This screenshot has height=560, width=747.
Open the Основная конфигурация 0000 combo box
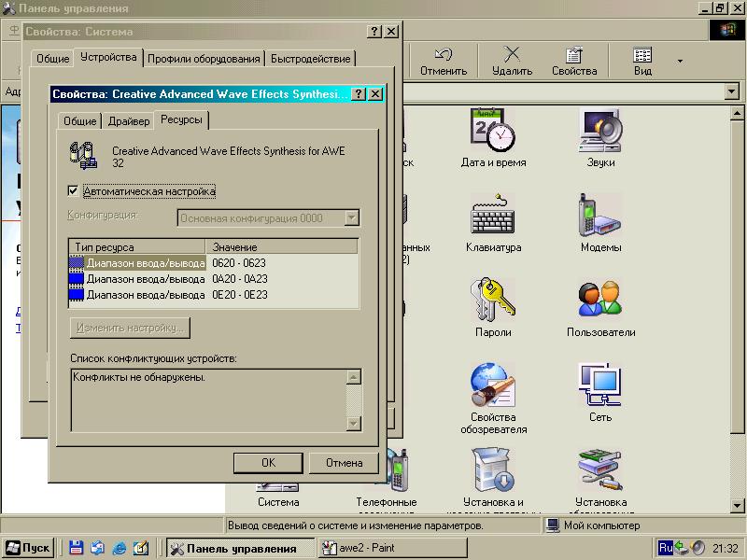(x=268, y=218)
